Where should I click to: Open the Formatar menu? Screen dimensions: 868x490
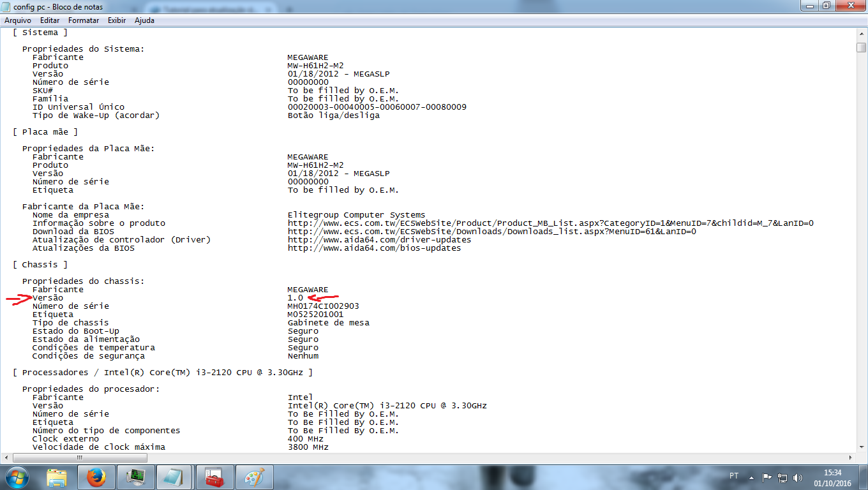[84, 20]
